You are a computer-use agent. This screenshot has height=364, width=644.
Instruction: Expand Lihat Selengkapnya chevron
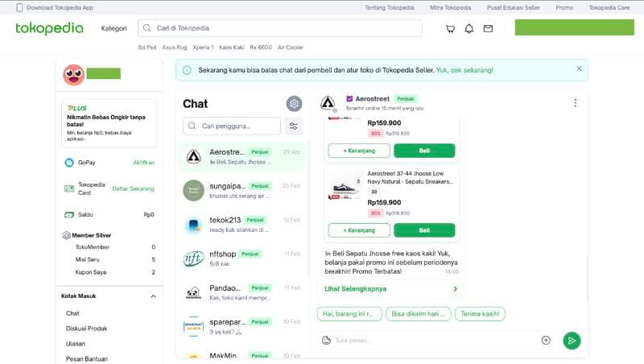(455, 288)
